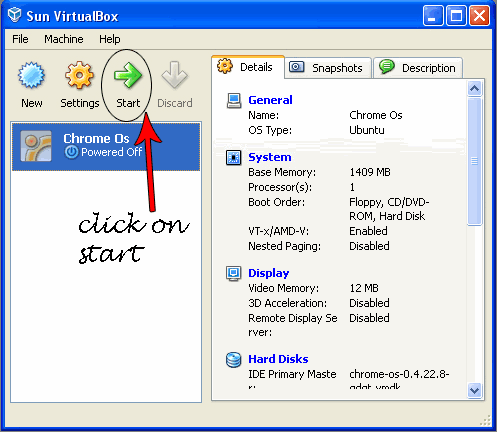Click the details pane scrollbar thumb

click(x=474, y=161)
